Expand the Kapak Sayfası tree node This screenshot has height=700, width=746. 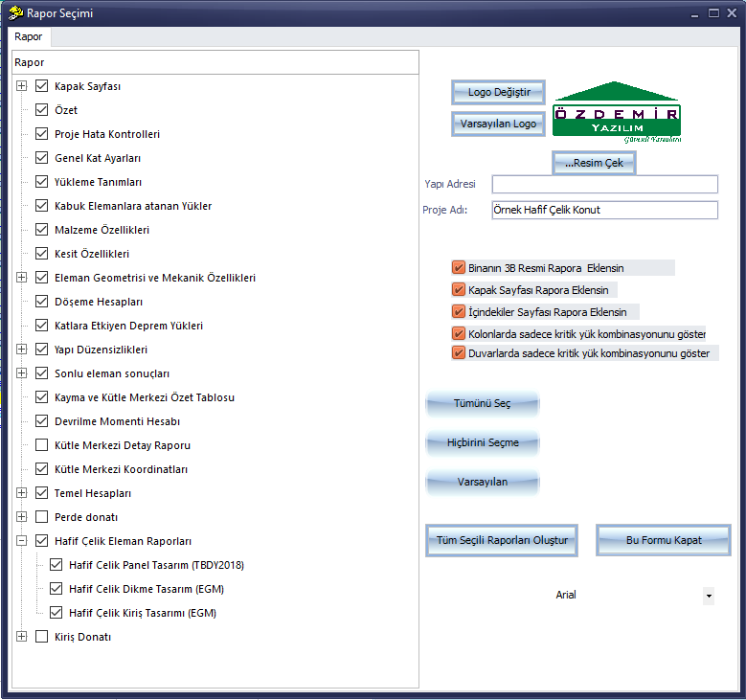point(21,86)
